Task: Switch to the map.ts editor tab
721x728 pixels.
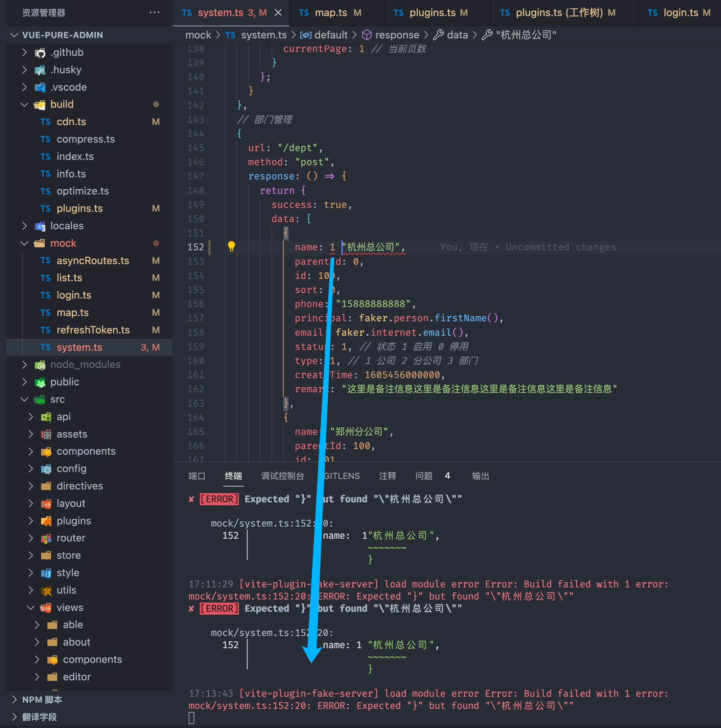Action: (x=331, y=12)
